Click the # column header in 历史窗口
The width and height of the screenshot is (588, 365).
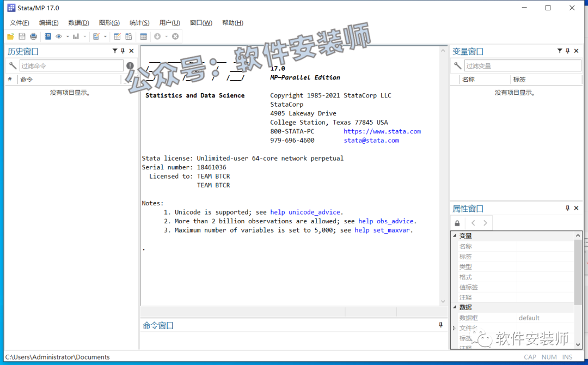click(10, 80)
